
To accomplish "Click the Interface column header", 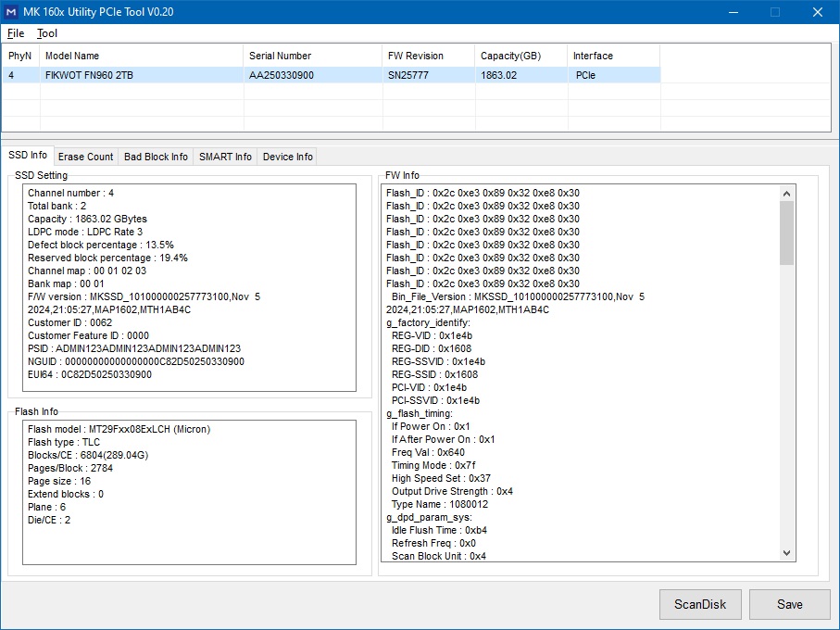I will tap(613, 56).
